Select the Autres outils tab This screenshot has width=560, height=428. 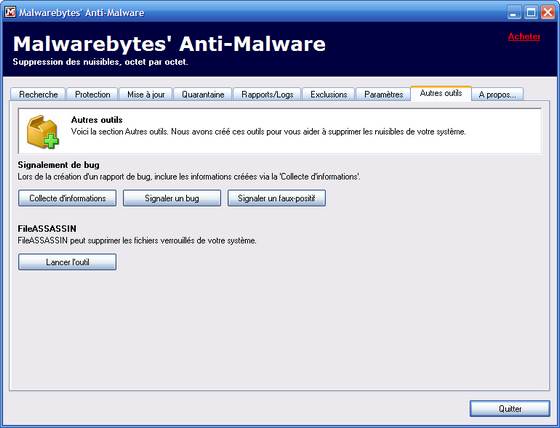tap(441, 93)
